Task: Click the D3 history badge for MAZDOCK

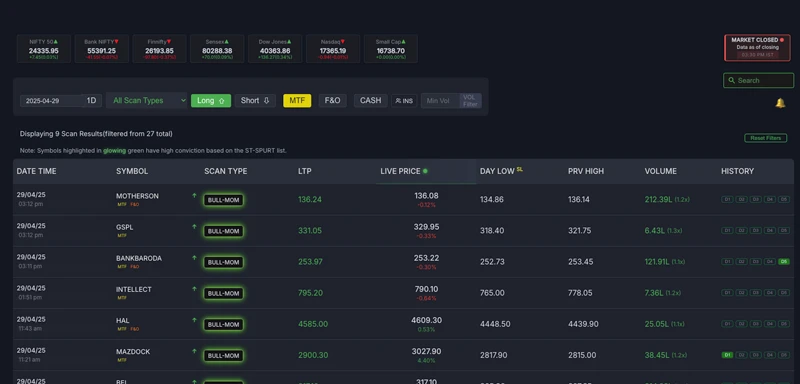Action: [756, 355]
